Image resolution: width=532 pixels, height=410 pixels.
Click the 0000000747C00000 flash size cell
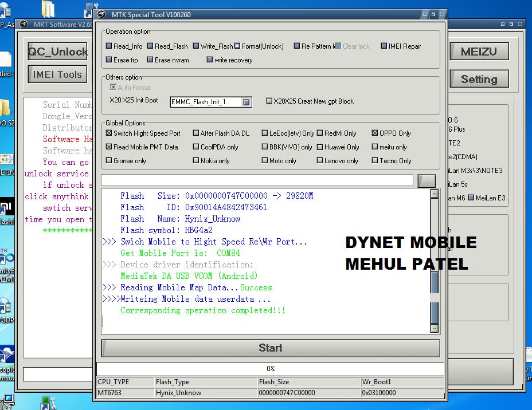[309, 393]
